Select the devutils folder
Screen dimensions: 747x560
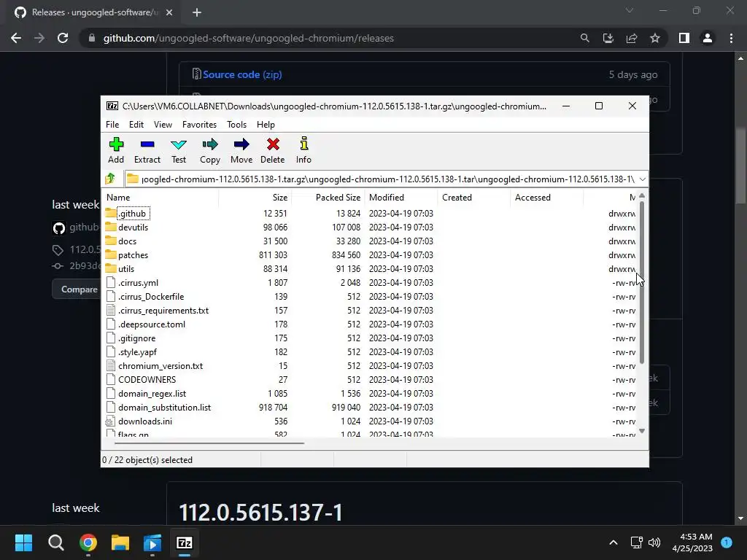(133, 227)
